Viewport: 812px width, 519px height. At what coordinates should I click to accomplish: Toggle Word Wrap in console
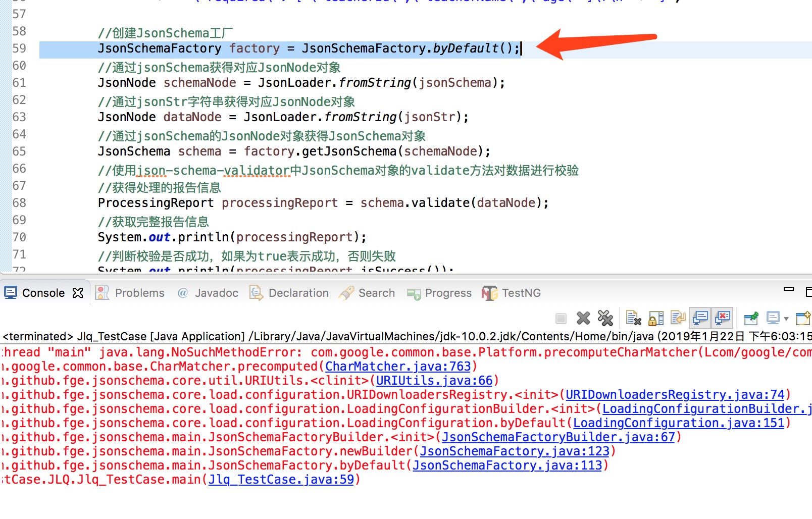[678, 318]
